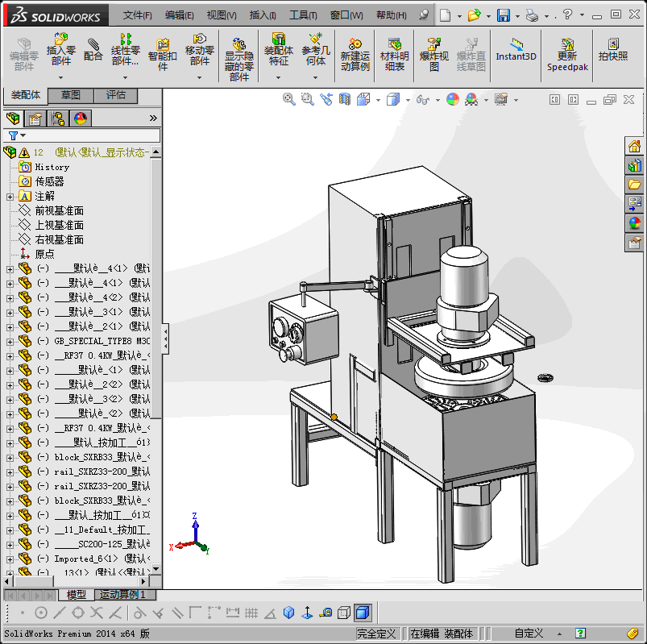647x644 pixels.
Task: Expand the manager tabs chevron (»)
Action: (x=153, y=118)
